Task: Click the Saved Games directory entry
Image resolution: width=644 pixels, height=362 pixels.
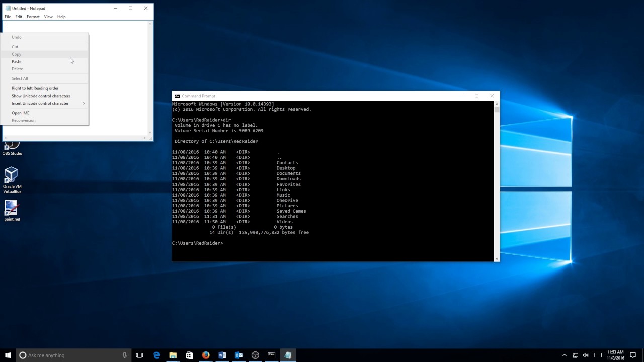Action: click(291, 211)
